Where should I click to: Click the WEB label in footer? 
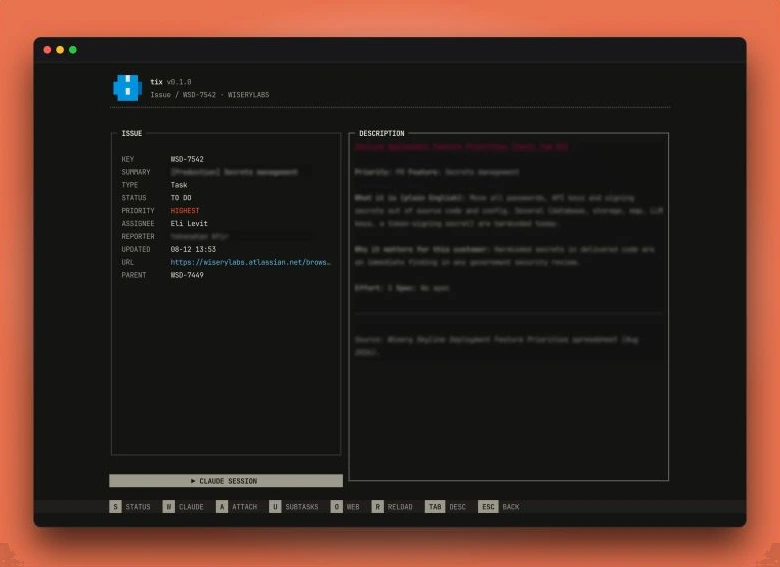pos(353,507)
